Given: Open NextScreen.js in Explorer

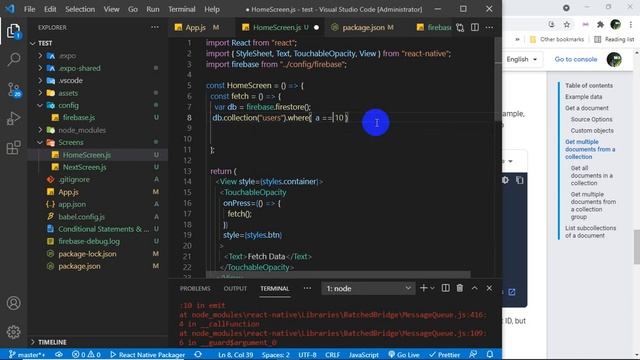Looking at the screenshot, I should [x=84, y=167].
